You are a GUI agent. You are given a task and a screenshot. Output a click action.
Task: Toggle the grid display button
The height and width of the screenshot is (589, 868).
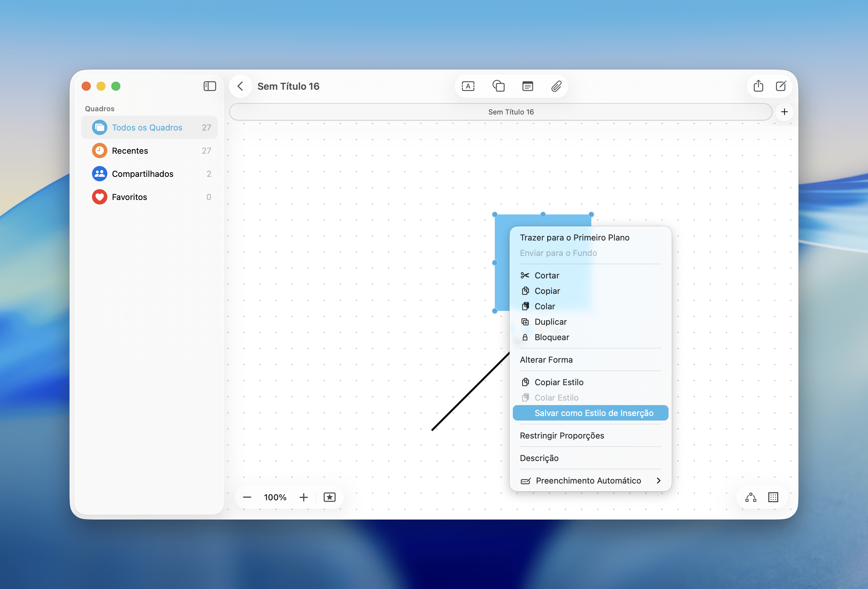pyautogui.click(x=773, y=497)
